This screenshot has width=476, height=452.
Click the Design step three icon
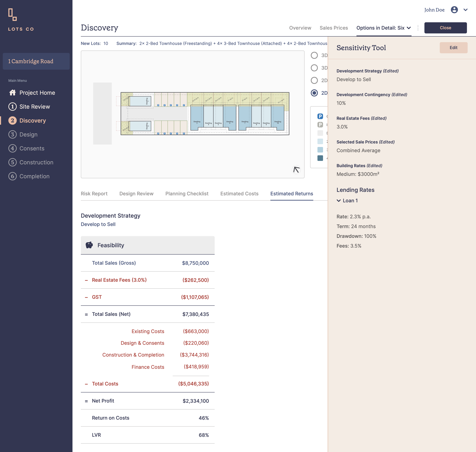click(13, 134)
